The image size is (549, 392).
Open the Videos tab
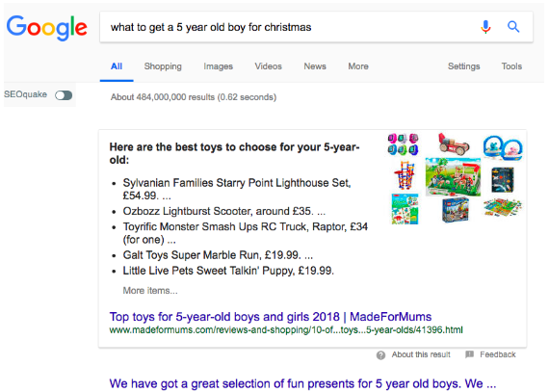pyautogui.click(x=268, y=66)
